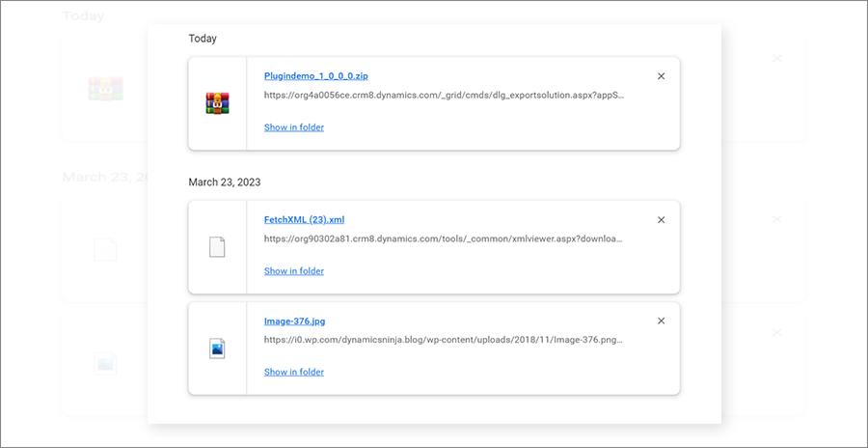Show Plugindemo_1_0_0_0.zip in folder
Screen dimensions: 868x448
point(294,127)
